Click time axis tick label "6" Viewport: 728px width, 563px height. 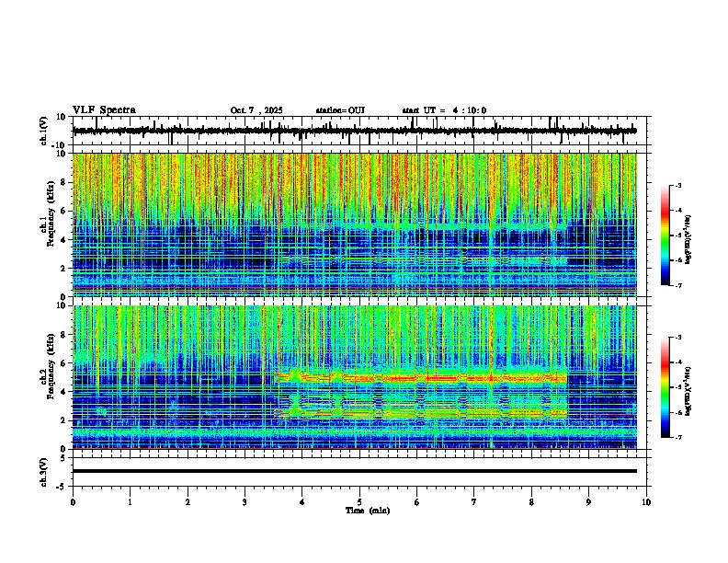click(416, 502)
